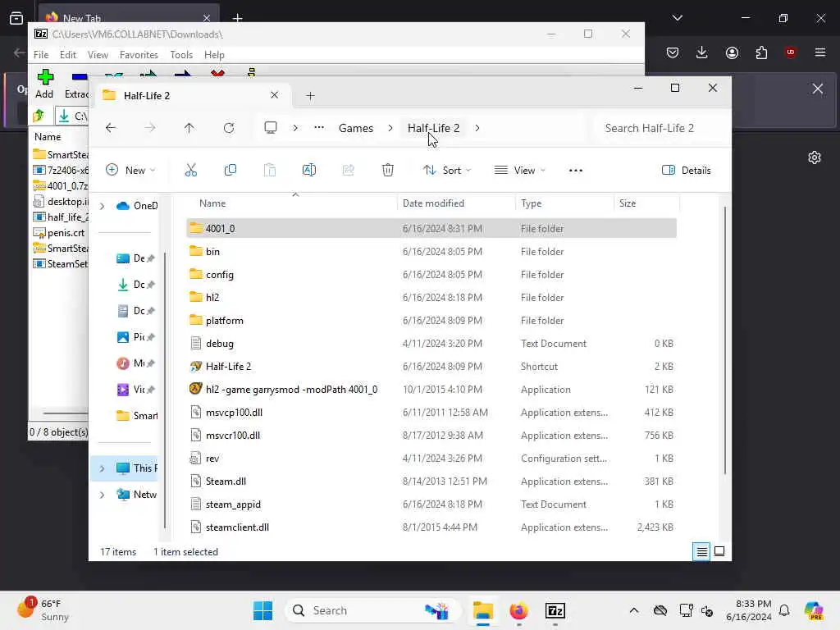This screenshot has width=840, height=630.
Task: Switch to details list view icon in status bar
Action: [x=702, y=551]
